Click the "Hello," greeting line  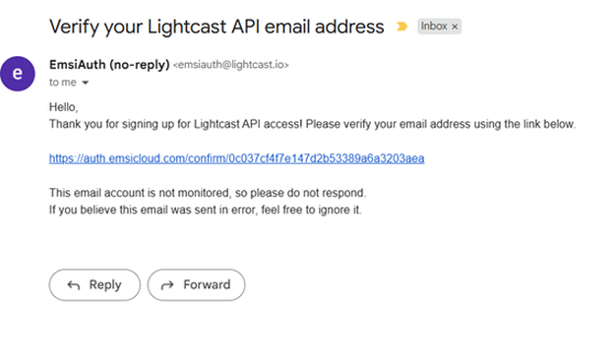coord(64,107)
